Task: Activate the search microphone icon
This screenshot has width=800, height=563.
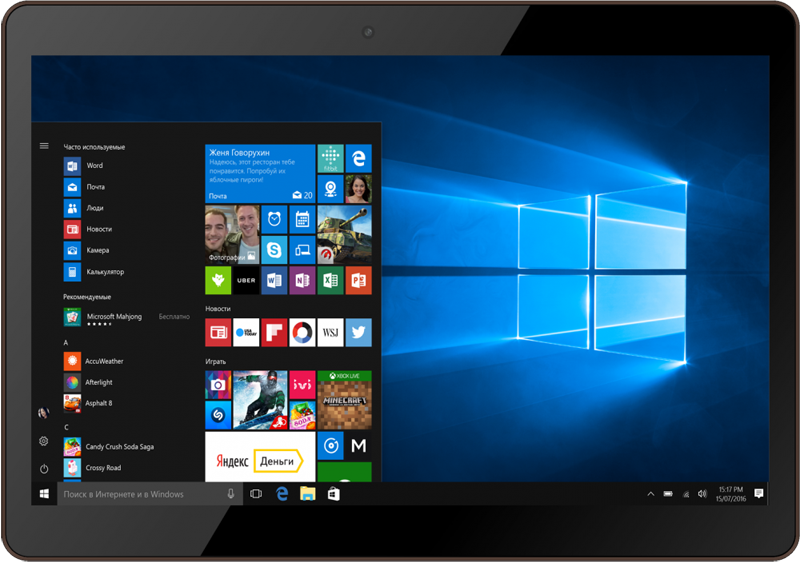Action: 231,494
